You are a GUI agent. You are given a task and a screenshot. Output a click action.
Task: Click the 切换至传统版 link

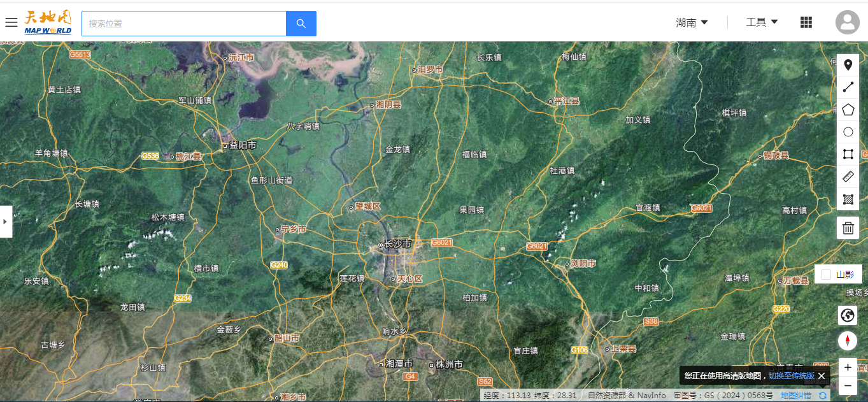click(x=791, y=376)
